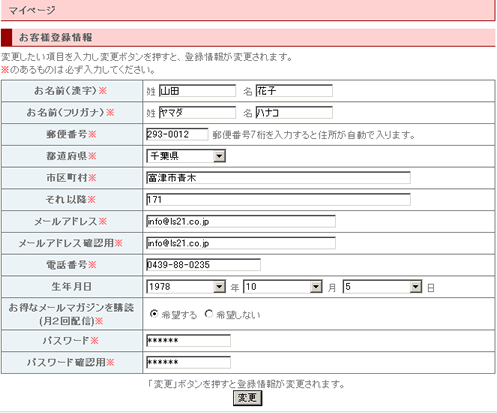The image size is (497, 413).
Task: Click the postal code field 293-0012
Action: pyautogui.click(x=177, y=134)
